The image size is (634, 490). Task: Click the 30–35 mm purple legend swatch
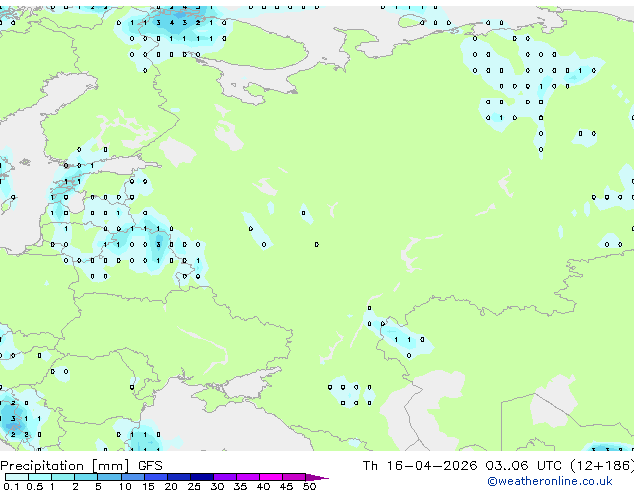click(225, 477)
